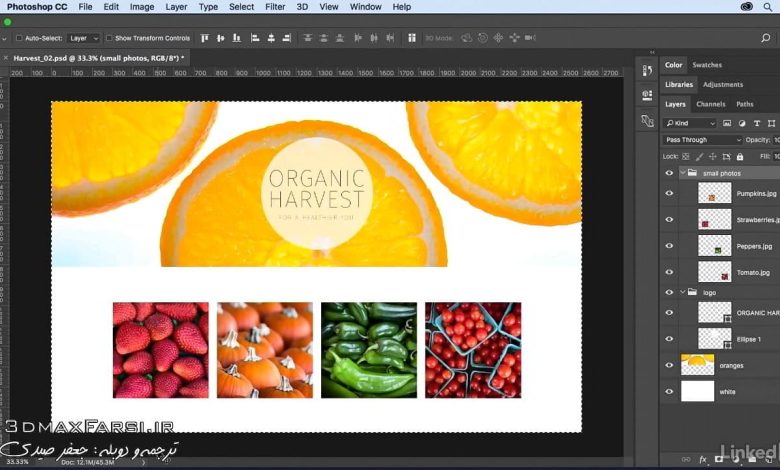Click the layer style fx icon
This screenshot has width=780, height=470.
point(702,460)
